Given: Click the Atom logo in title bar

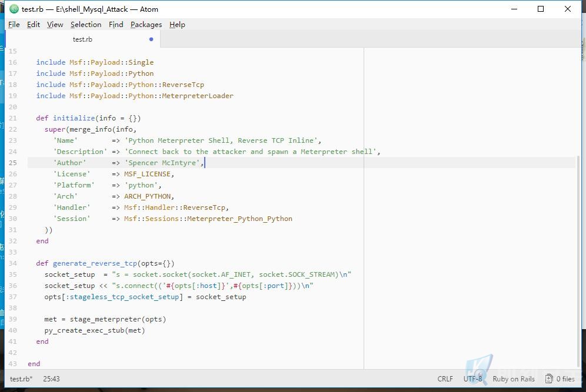Looking at the screenshot, I should tap(14, 9).
